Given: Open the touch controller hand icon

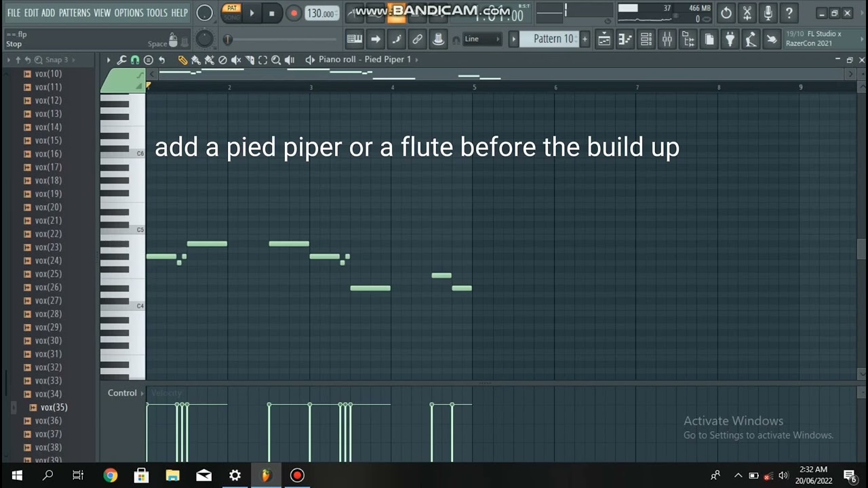Looking at the screenshot, I should pos(772,39).
